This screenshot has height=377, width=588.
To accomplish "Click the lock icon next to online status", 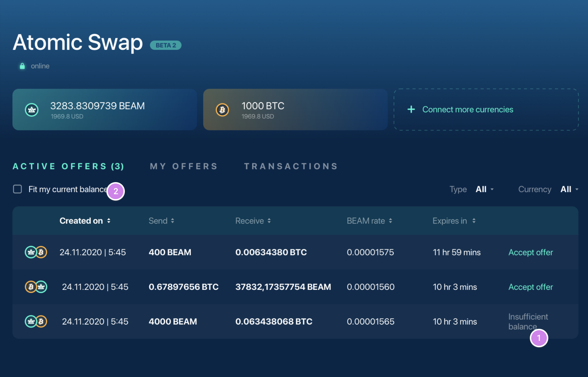I will pyautogui.click(x=22, y=66).
